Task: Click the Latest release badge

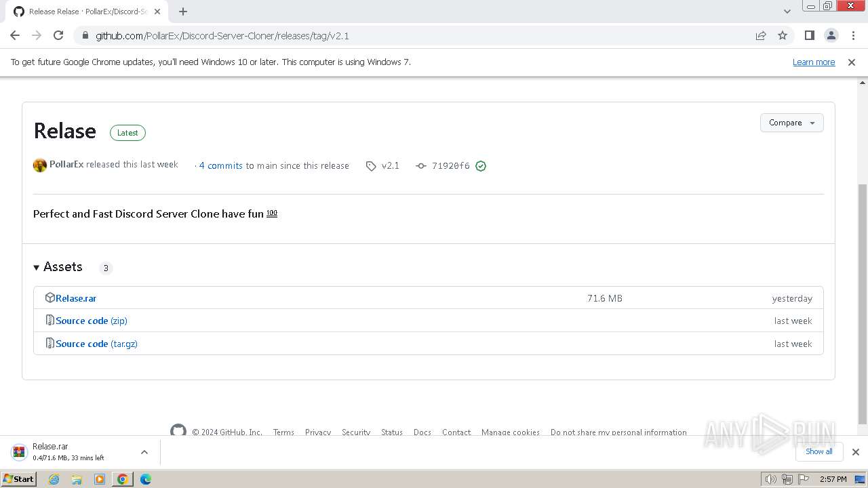Action: (127, 133)
